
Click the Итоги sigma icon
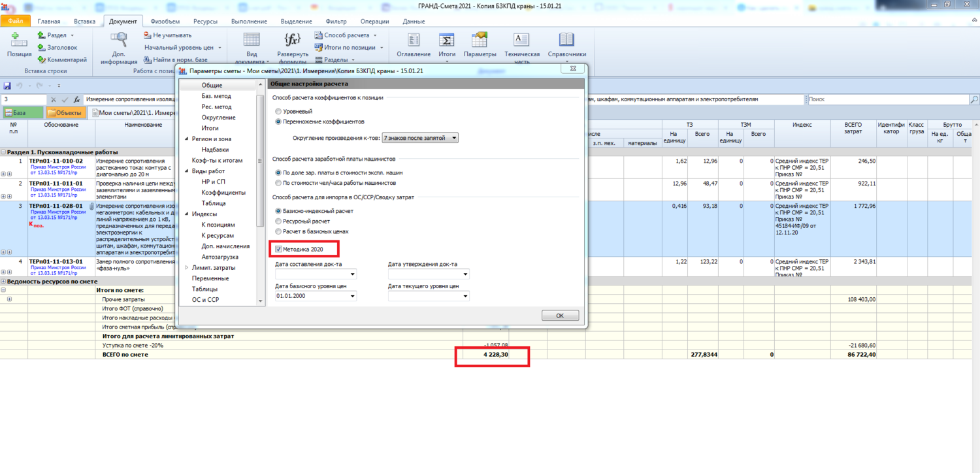point(447,41)
